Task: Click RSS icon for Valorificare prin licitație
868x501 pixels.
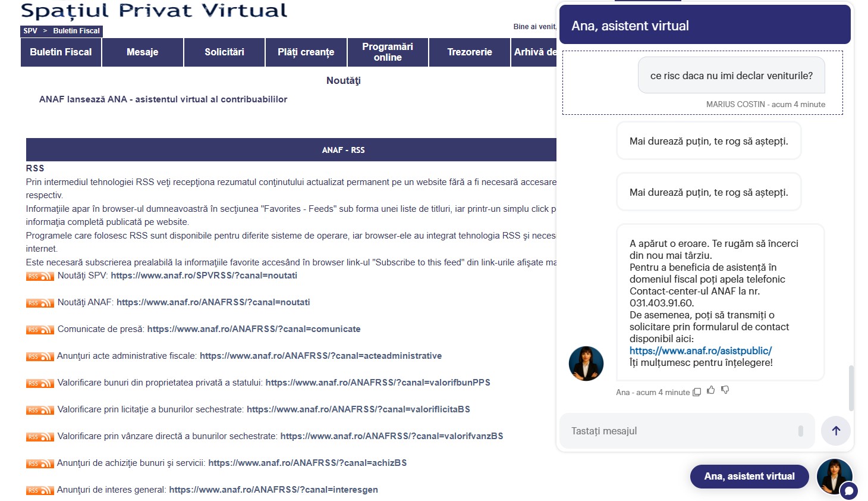Action: [x=40, y=410]
